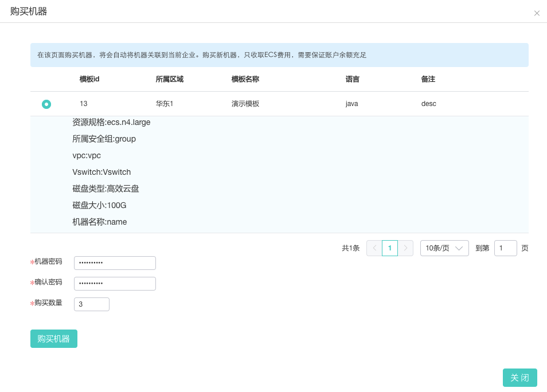Click the 演示模板 template name cell
This screenshot has width=547, height=392.
tap(245, 104)
